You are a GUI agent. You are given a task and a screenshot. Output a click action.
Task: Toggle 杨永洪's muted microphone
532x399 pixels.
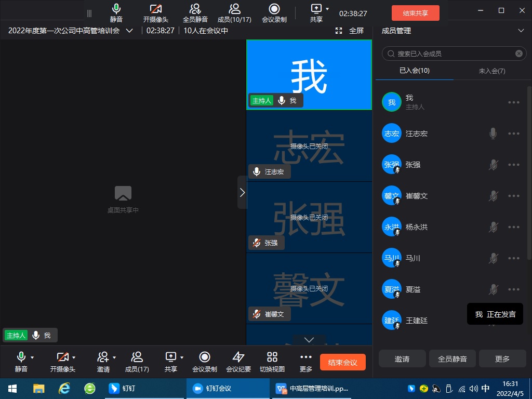point(493,227)
